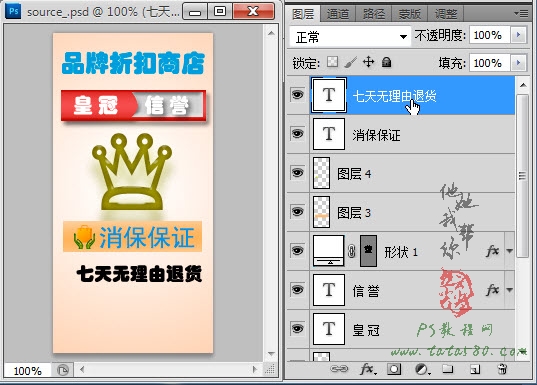Hide the 消保保证 text layer
Viewport: 537px width, 385px height.
tap(297, 133)
